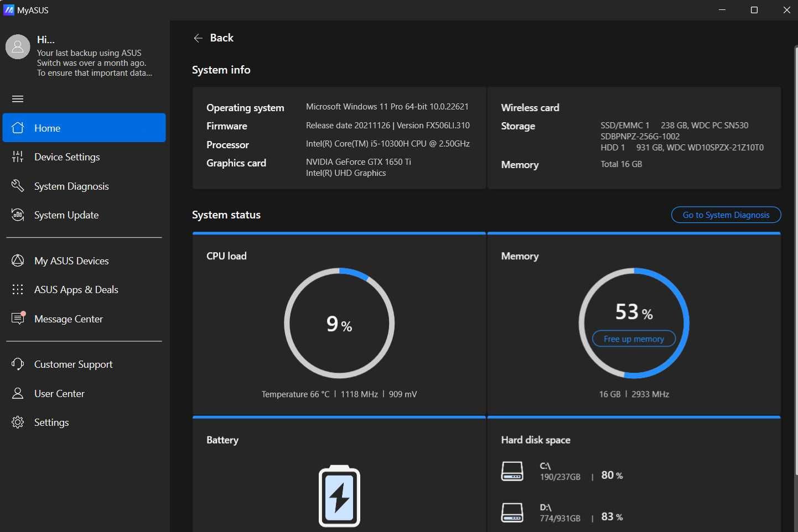
Task: Open ASUS Apps & Deals menu item
Action: 84,290
